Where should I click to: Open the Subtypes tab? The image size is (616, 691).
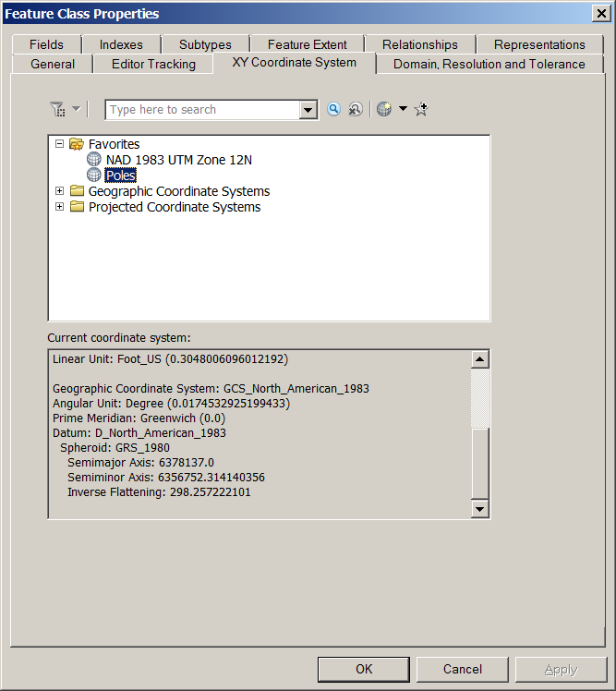coord(205,44)
